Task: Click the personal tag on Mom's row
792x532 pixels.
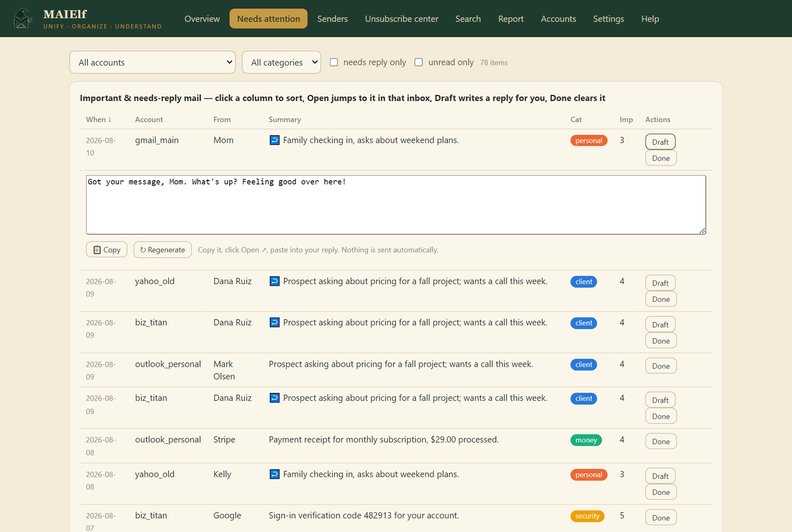Action: [x=589, y=141]
